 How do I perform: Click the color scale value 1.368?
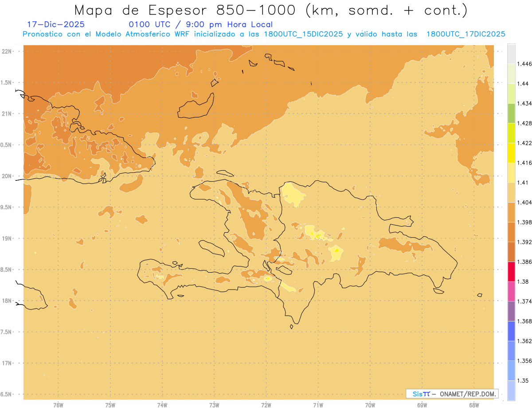[x=525, y=321]
